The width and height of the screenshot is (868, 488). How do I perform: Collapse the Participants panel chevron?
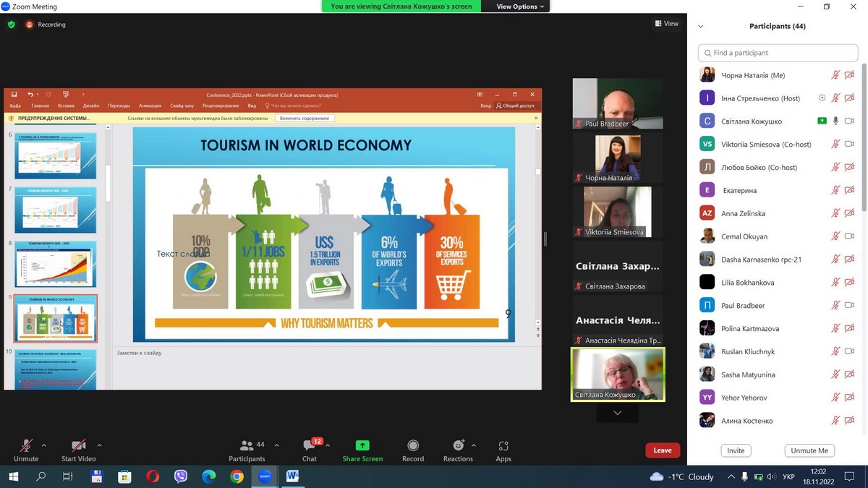700,27
